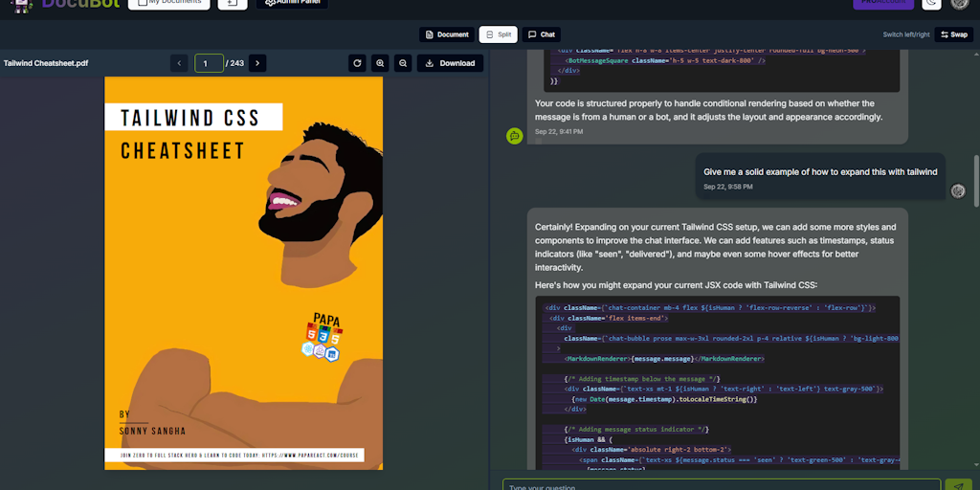Viewport: 980px width, 490px height.
Task: Go to previous PDF page
Action: coord(179,63)
